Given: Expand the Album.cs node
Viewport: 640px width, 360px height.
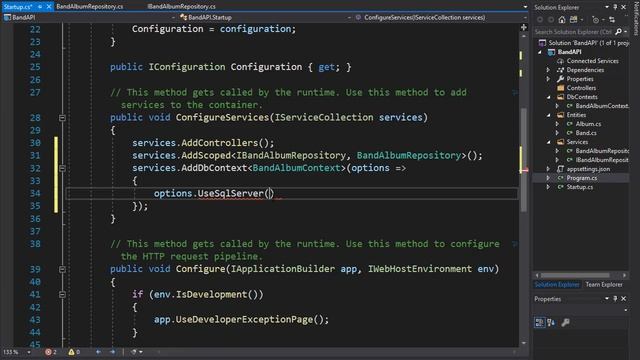Looking at the screenshot, I should 557,124.
